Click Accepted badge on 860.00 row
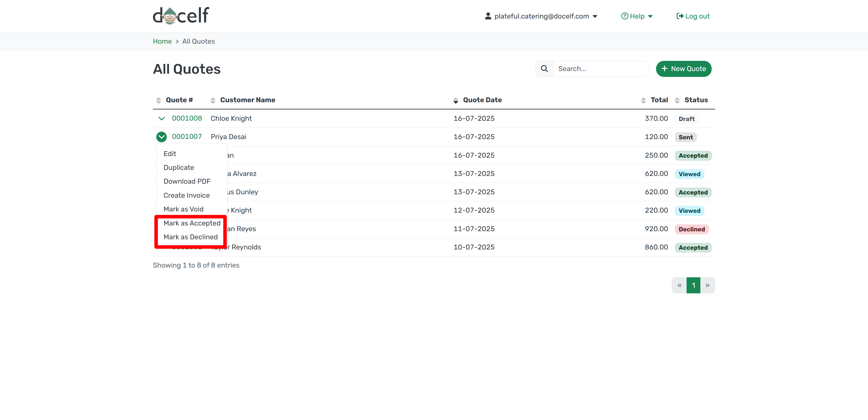Viewport: 868px width, 420px height. [693, 248]
